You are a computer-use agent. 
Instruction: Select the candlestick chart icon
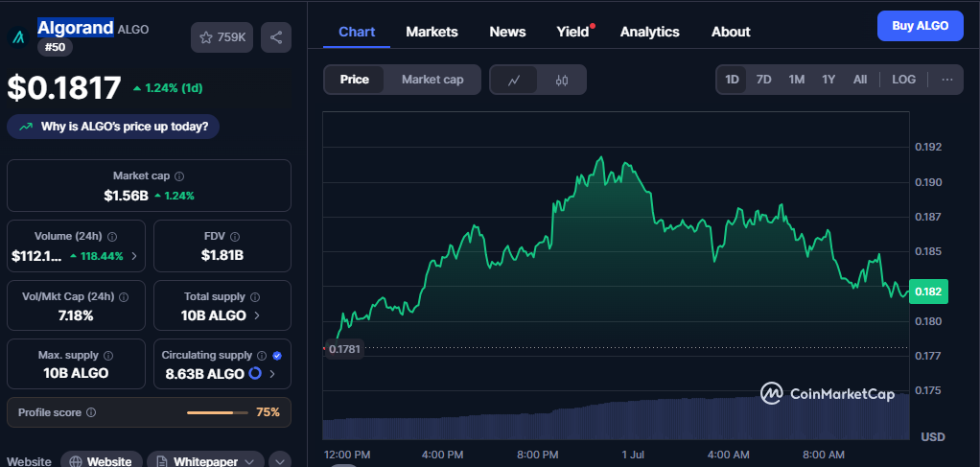pos(561,80)
